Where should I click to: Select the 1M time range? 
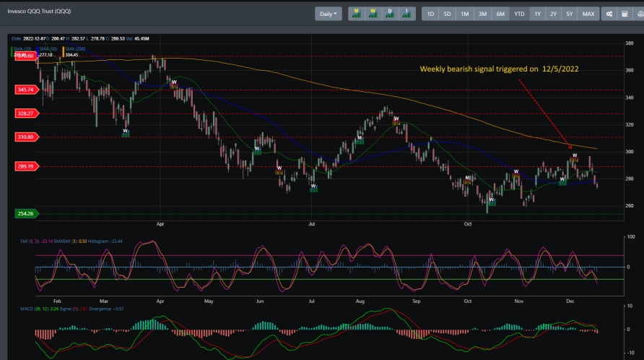click(x=464, y=14)
